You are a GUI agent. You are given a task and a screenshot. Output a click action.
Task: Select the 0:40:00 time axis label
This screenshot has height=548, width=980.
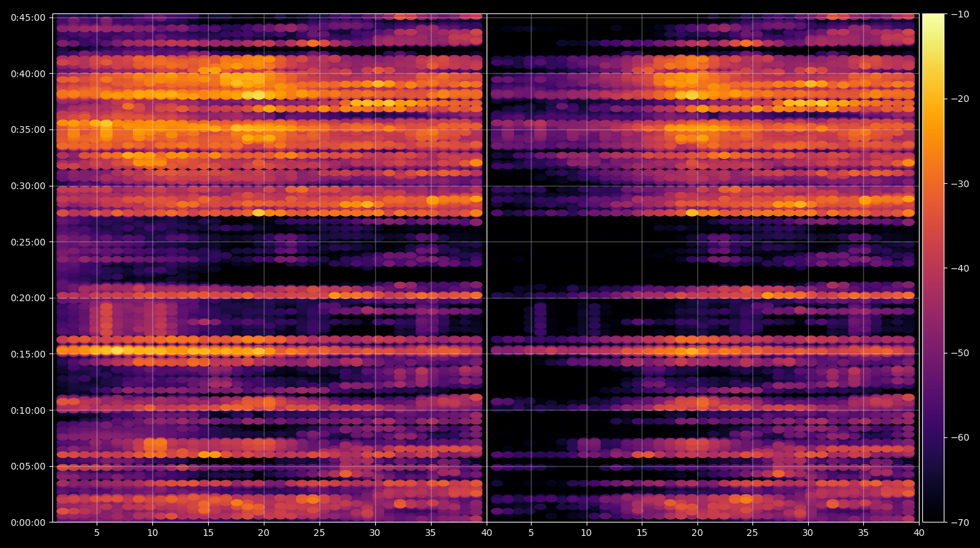click(28, 74)
